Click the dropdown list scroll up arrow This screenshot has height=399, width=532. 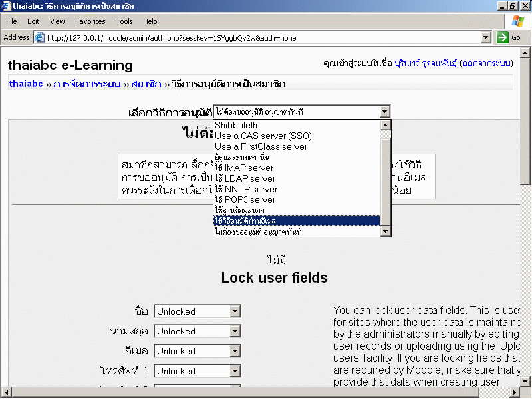[x=385, y=125]
